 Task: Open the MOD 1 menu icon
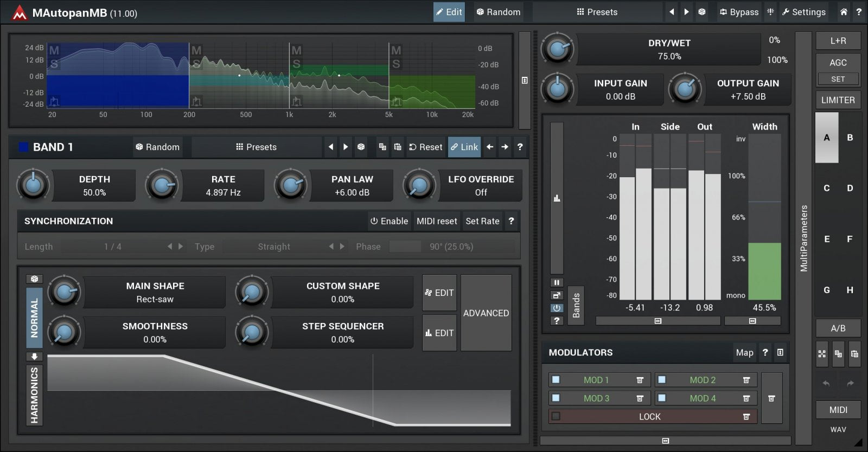click(x=640, y=380)
